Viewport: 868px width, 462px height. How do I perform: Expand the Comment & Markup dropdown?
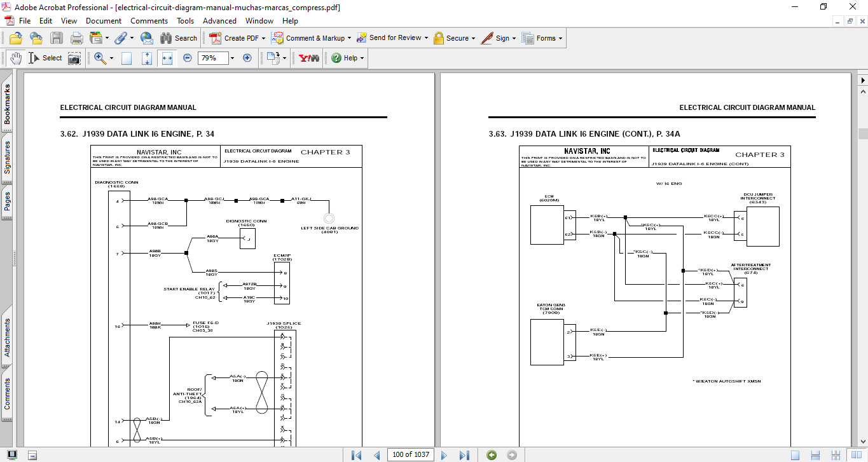350,38
